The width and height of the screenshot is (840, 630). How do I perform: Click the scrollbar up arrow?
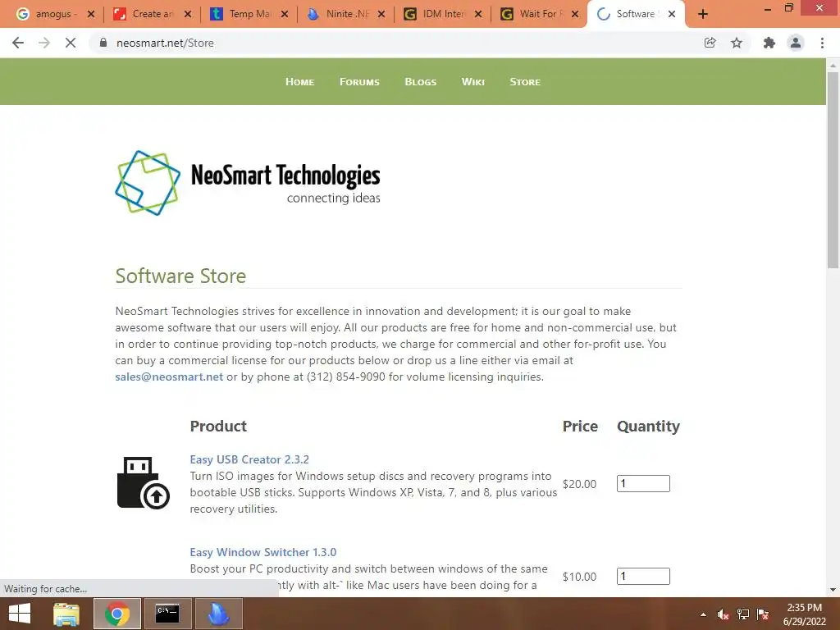point(833,65)
